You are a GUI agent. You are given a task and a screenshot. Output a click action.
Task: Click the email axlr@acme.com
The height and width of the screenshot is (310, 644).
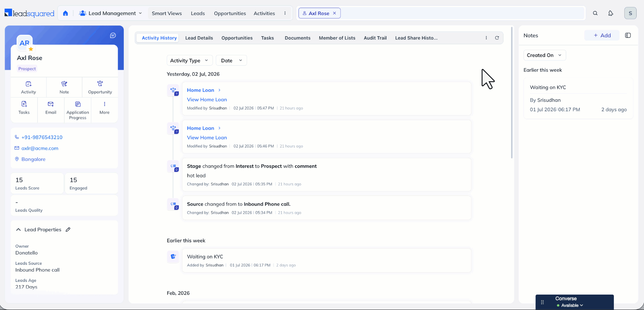pos(40,148)
